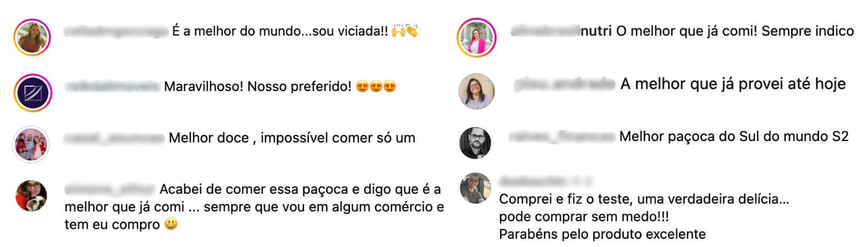
Task: Click username before "A melhor que já provei"
Action: [x=565, y=84]
